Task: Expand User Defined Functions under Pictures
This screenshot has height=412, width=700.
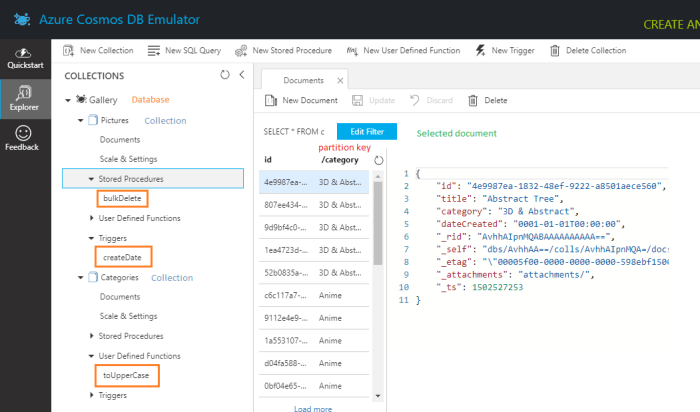Action: click(x=91, y=218)
